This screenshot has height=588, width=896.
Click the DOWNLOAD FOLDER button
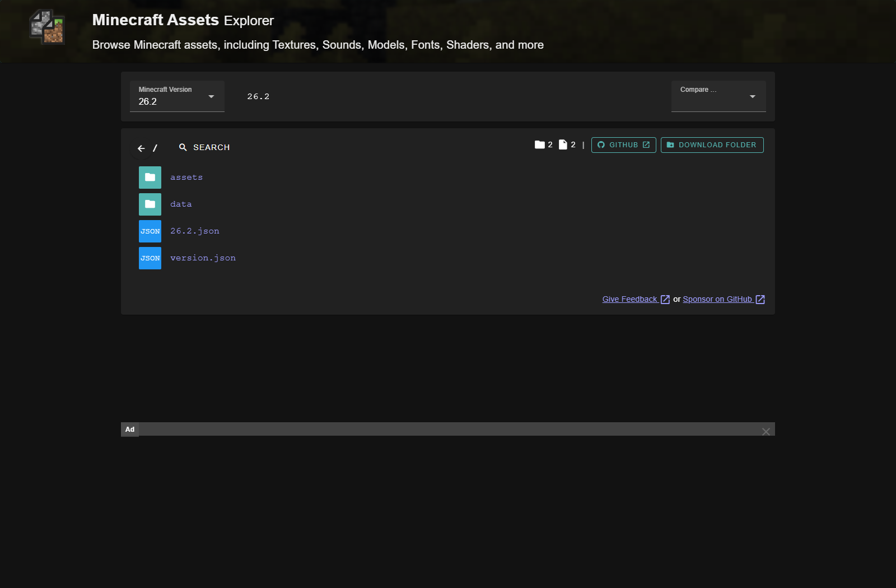(x=712, y=145)
